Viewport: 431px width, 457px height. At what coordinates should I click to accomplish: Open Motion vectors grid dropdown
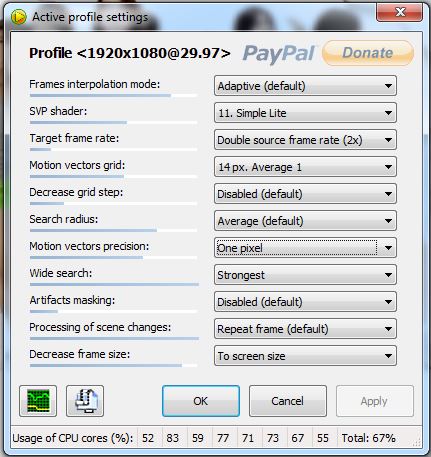point(305,167)
